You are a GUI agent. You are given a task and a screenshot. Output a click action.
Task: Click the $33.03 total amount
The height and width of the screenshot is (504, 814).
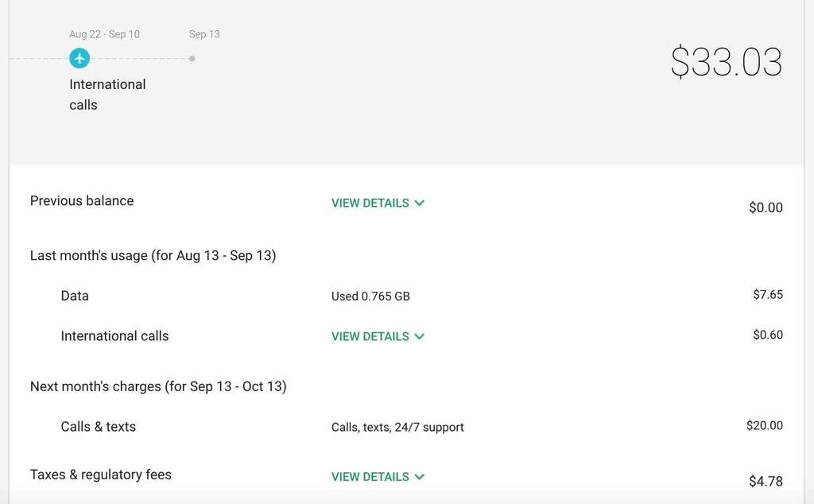(x=727, y=62)
